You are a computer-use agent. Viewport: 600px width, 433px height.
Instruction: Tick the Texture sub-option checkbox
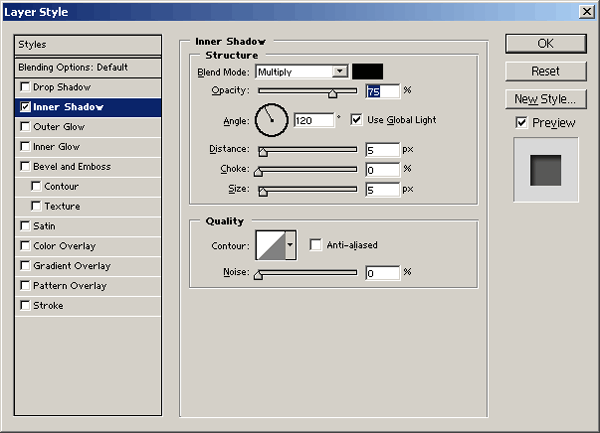click(36, 206)
